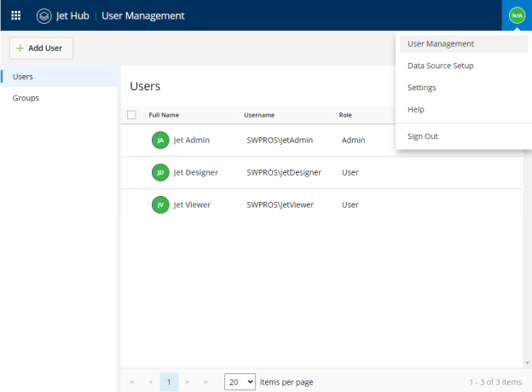
Task: Go to previous page arrow
Action: [x=150, y=382]
